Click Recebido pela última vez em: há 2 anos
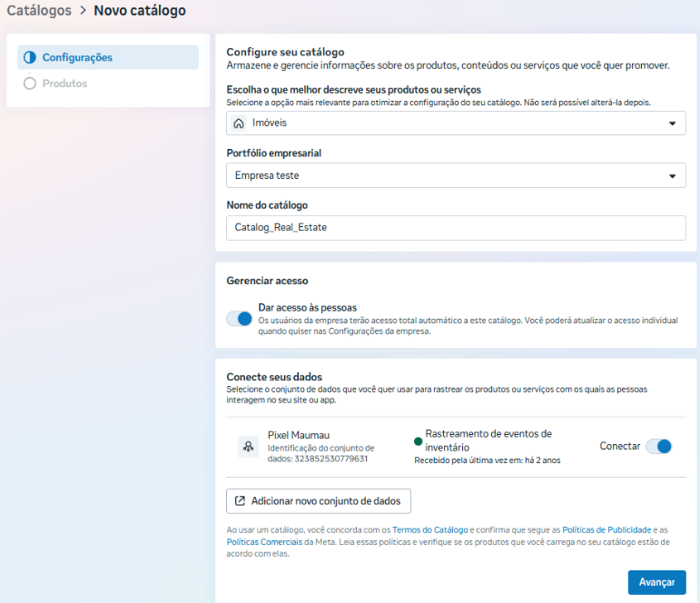Viewport: 700px width, 603px height. click(x=487, y=460)
